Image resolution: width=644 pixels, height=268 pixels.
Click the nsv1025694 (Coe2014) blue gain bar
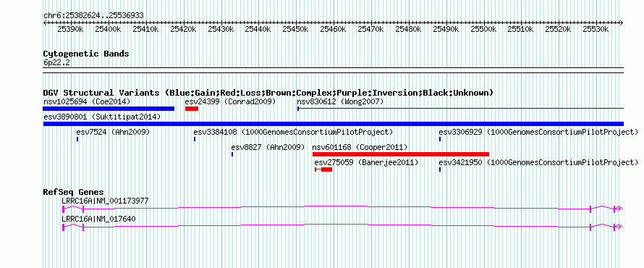coord(109,109)
